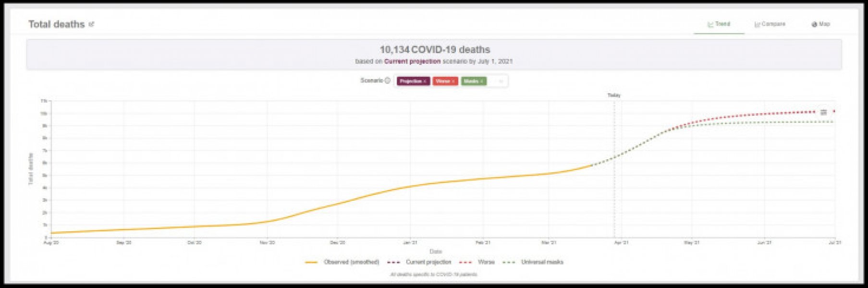Click the empty field in Scenario selector

point(492,81)
